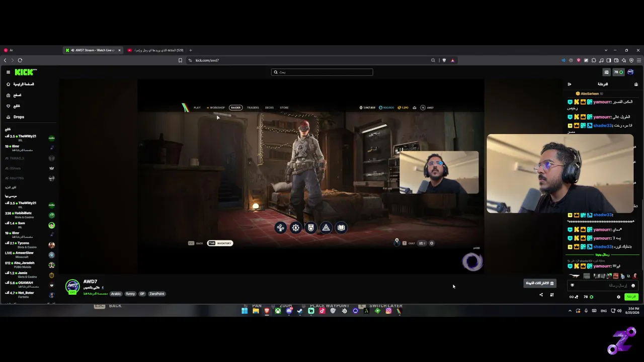Open TheWitty21 channel in following list
The image size is (644, 362).
tap(30, 137)
